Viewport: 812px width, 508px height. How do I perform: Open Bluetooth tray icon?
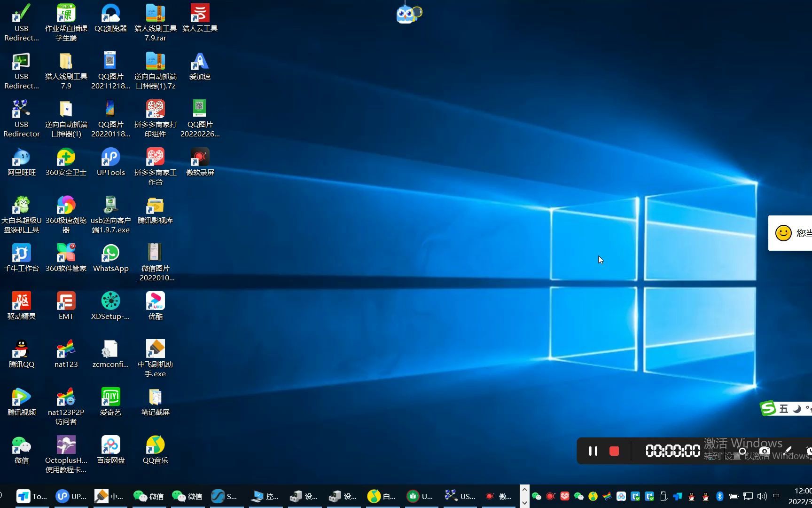point(719,496)
